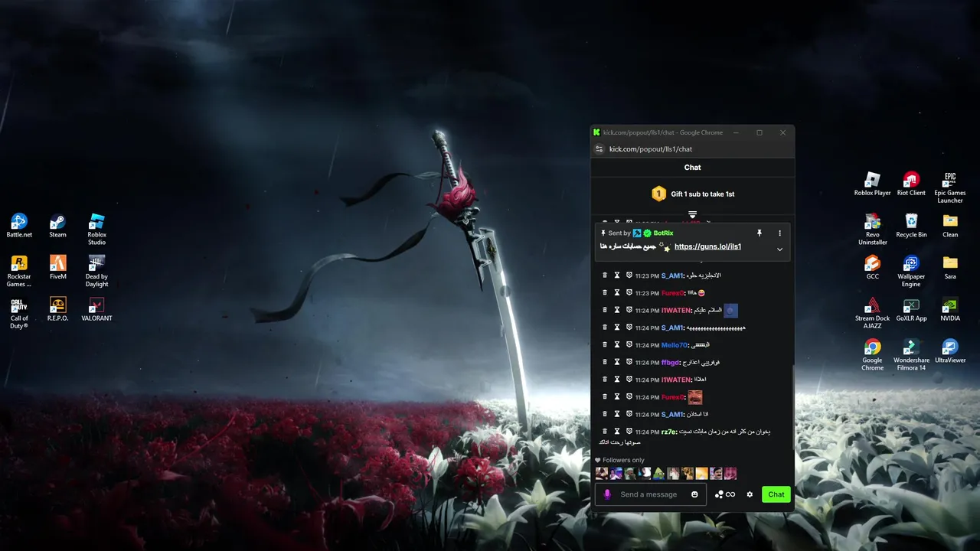Select Epic Games Launcher desktop icon
The height and width of the screenshot is (551, 980).
pos(950,188)
